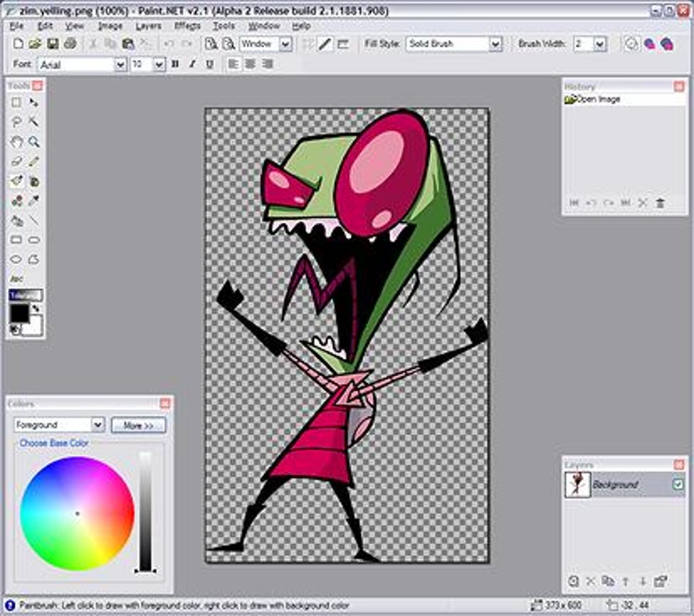The width and height of the screenshot is (694, 616).
Task: Select the Rectangle Select tool
Action: point(16,103)
